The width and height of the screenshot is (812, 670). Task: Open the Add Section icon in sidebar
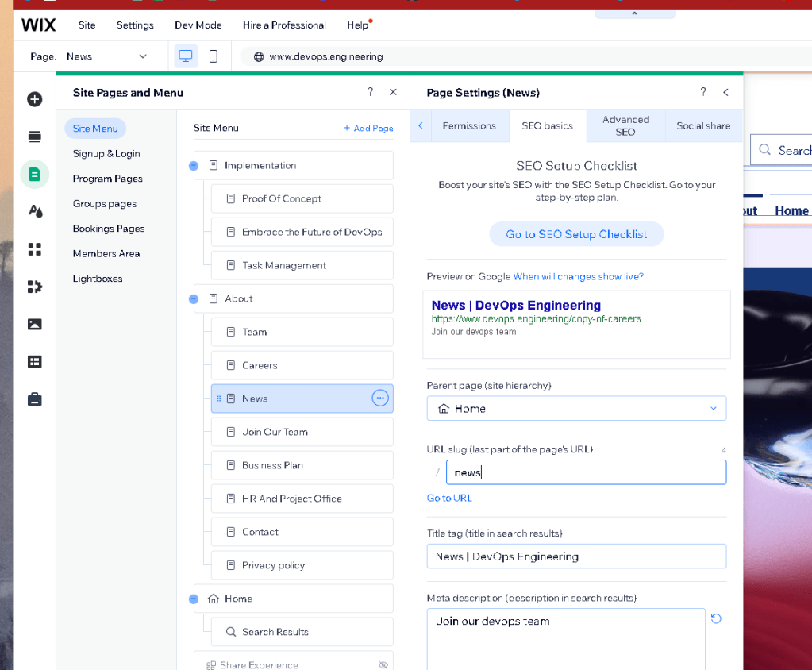point(35,137)
